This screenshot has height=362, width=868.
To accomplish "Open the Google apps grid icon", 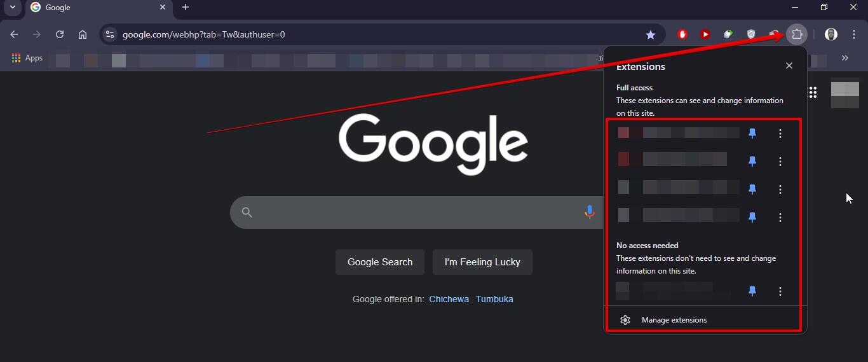I will [812, 93].
